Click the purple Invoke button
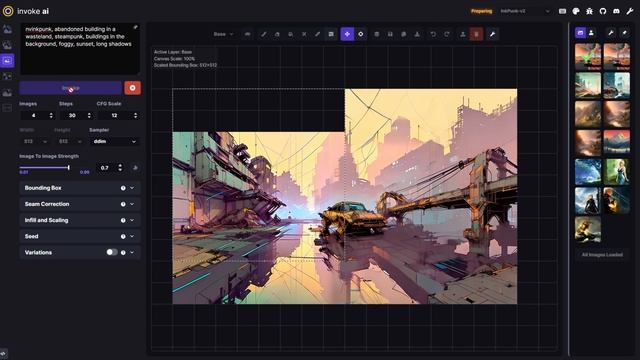This screenshot has height=360, width=640. coord(71,88)
